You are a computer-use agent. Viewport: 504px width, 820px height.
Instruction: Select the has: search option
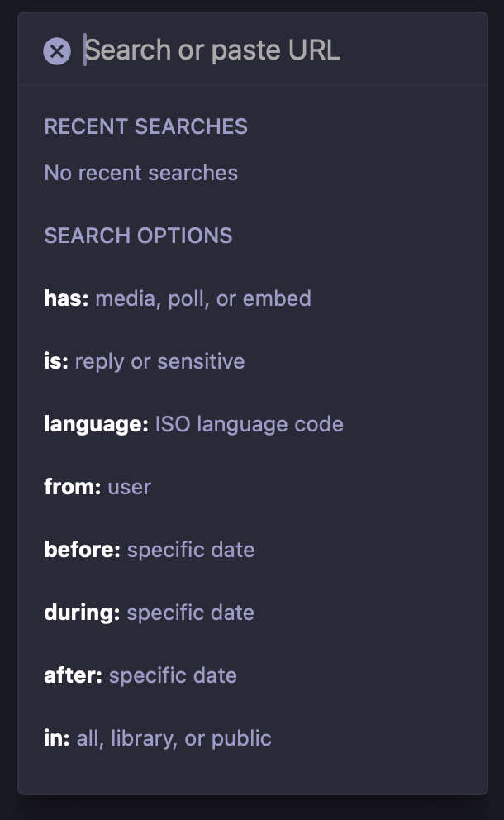(253, 298)
